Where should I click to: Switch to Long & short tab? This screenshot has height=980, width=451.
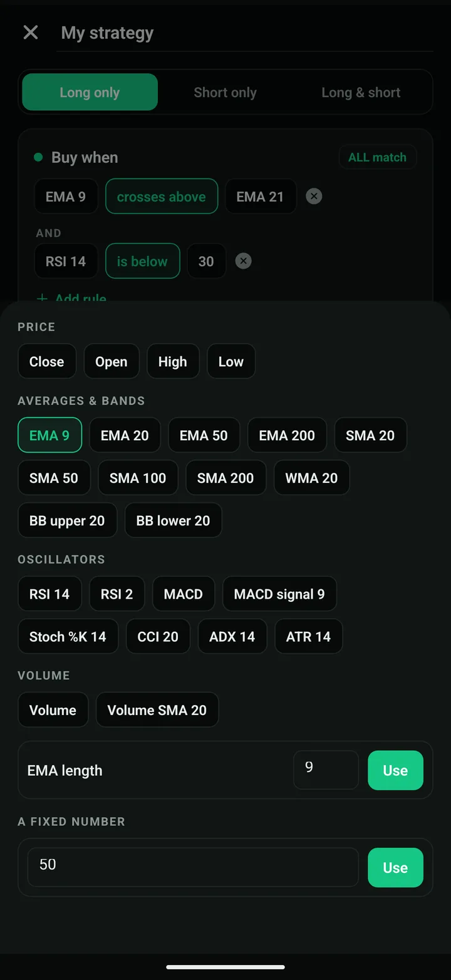click(361, 92)
